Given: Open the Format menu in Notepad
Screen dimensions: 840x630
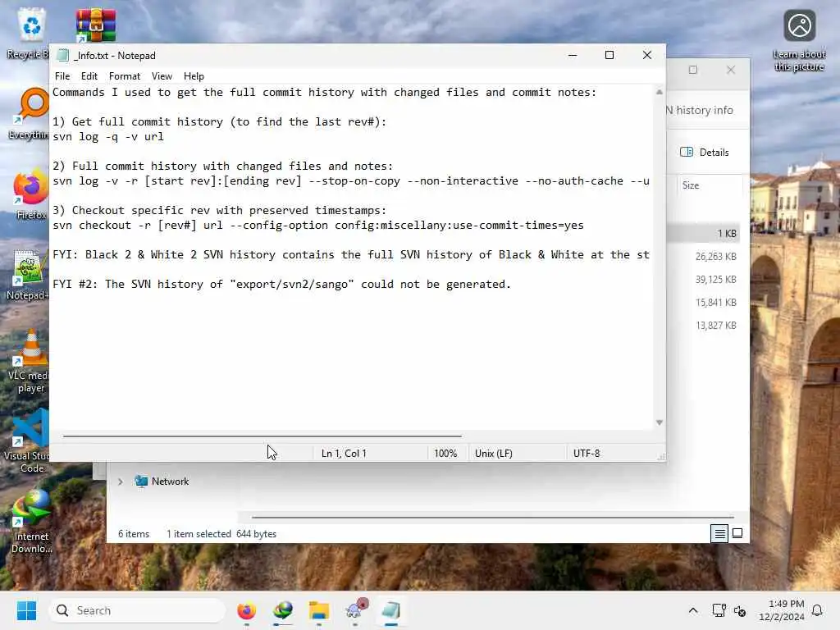Looking at the screenshot, I should pos(125,76).
